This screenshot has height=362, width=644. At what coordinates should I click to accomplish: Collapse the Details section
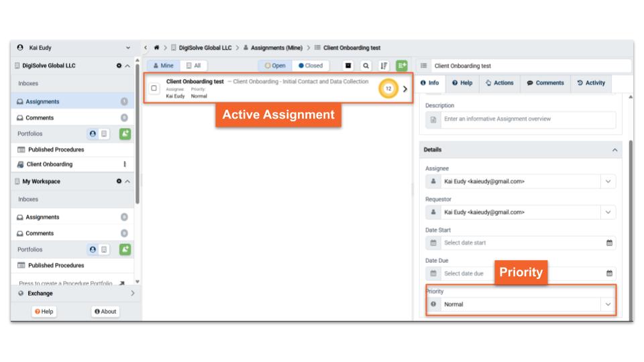click(x=615, y=150)
